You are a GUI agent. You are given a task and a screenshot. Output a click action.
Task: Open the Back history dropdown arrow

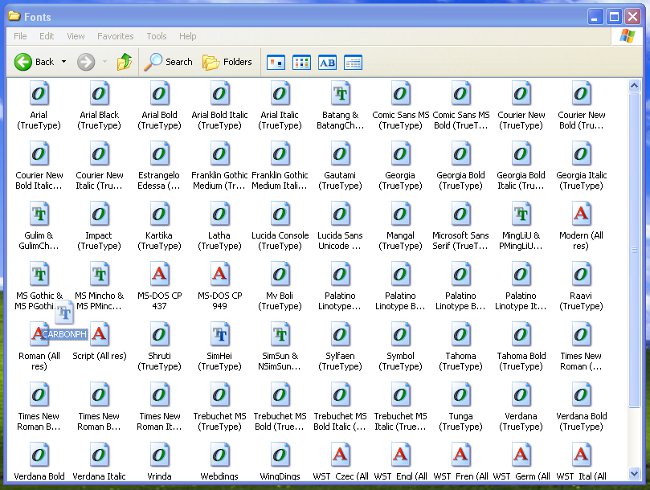tap(64, 62)
